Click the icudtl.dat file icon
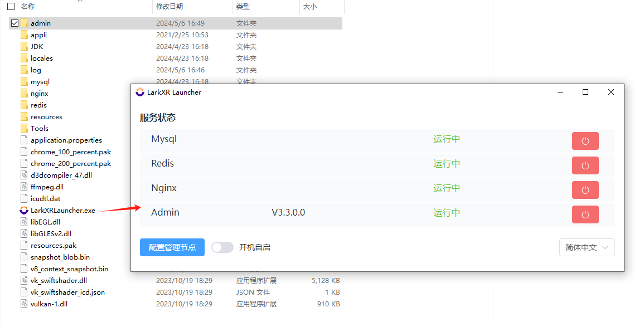Viewport: 644px width, 327px height. (24, 198)
